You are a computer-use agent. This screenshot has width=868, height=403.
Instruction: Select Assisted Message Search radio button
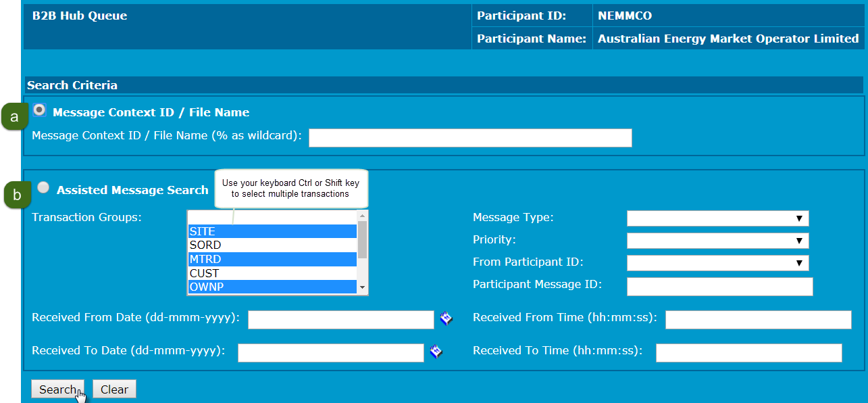[x=43, y=188]
